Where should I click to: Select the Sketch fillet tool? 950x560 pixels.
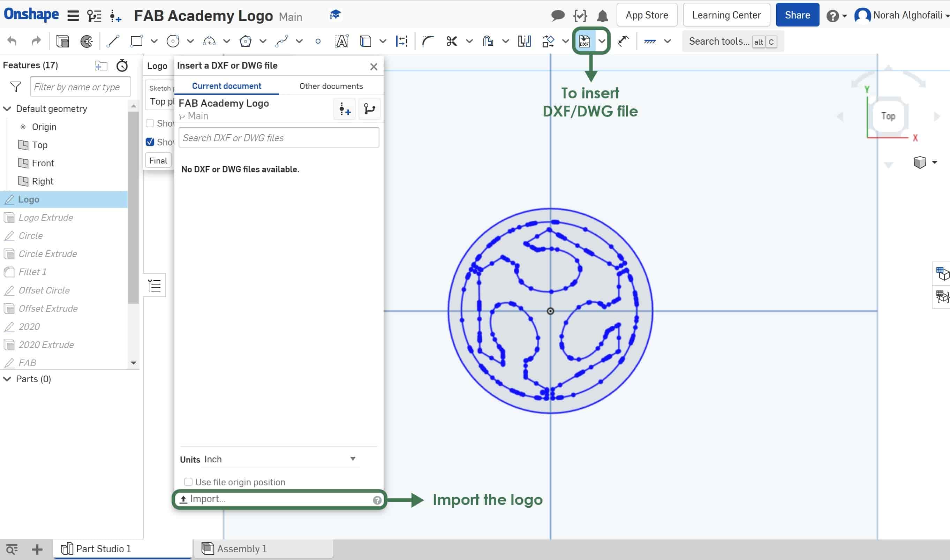pos(428,41)
